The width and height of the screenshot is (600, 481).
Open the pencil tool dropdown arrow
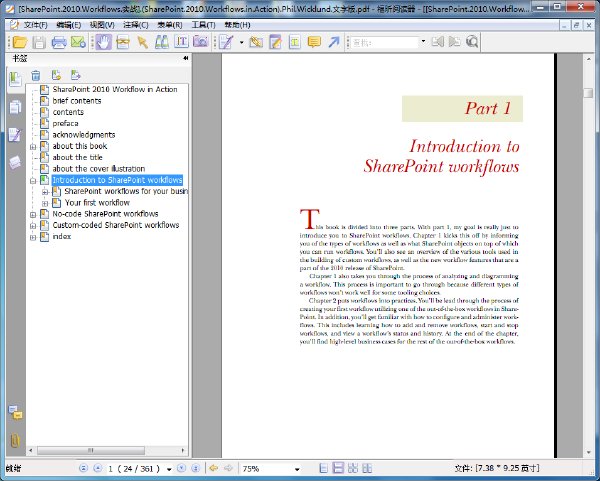[x=241, y=42]
